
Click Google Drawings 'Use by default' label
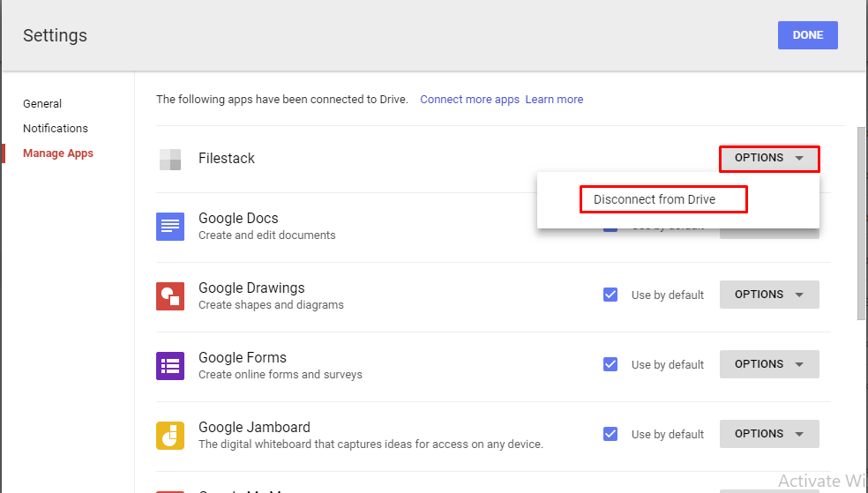pyautogui.click(x=668, y=295)
